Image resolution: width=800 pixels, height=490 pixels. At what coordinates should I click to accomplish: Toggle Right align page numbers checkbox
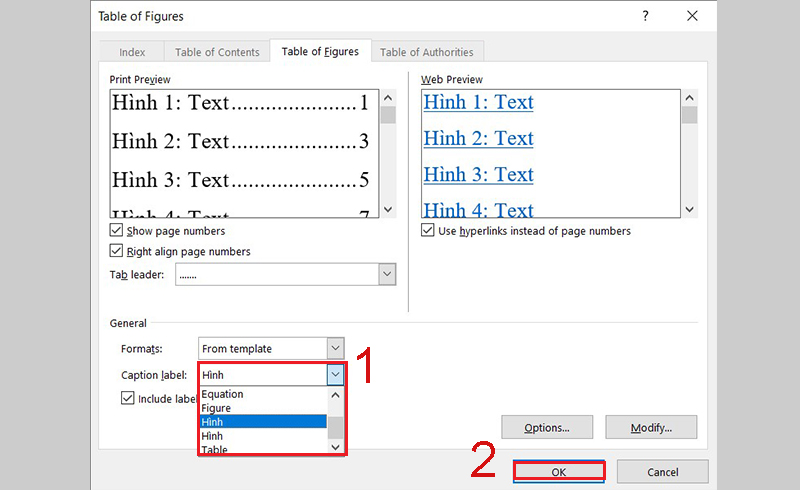116,251
